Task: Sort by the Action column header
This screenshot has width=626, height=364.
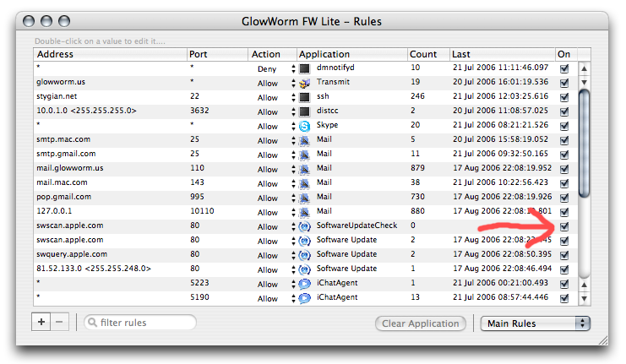Action: coord(272,54)
